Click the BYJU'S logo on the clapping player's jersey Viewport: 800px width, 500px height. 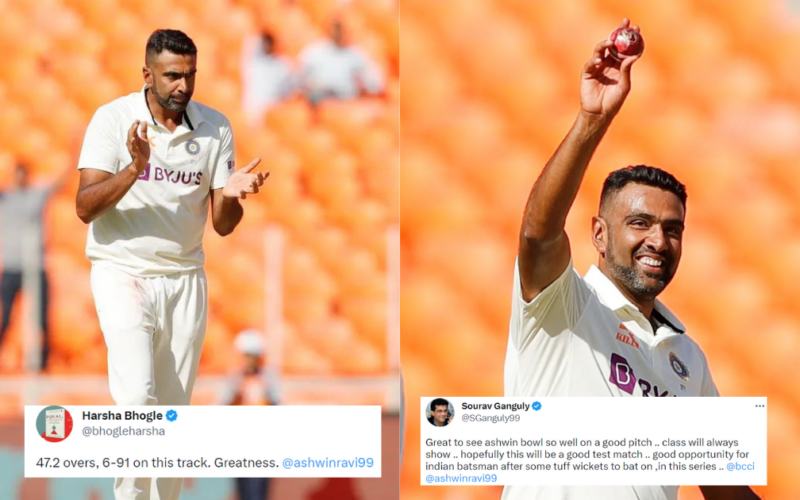coord(170,174)
